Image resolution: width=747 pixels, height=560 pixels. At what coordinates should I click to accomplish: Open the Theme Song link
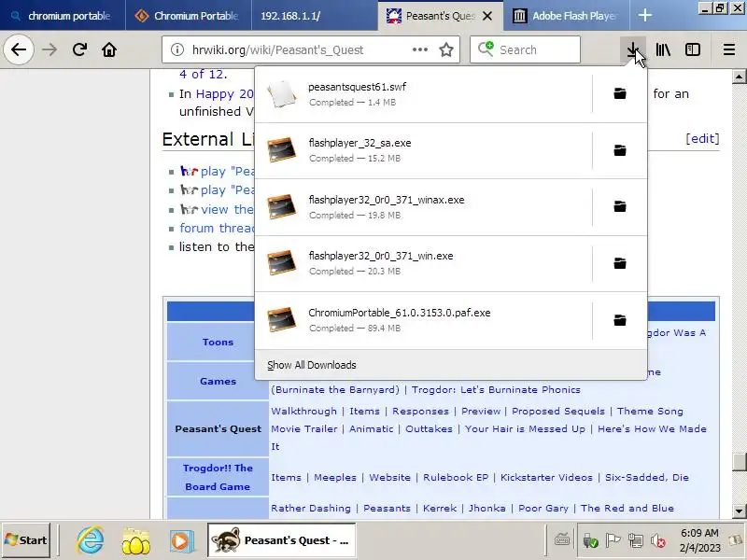pyautogui.click(x=650, y=411)
